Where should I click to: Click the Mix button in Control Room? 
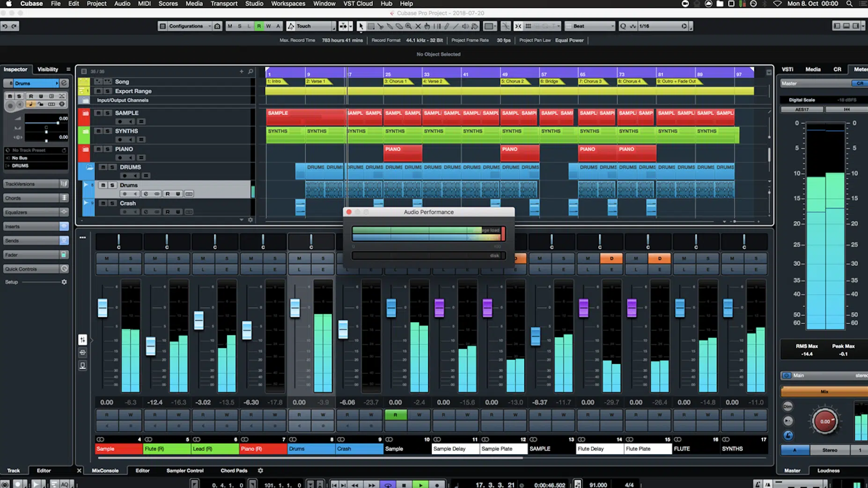(824, 392)
